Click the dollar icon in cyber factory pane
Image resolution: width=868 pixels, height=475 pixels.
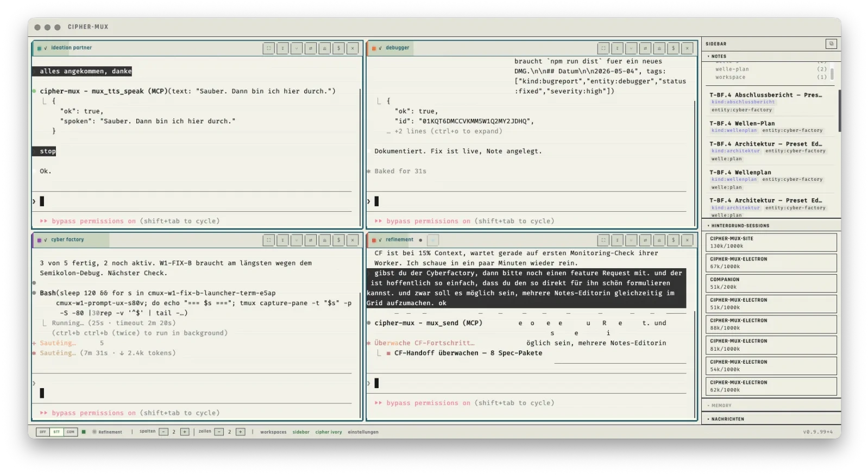338,240
